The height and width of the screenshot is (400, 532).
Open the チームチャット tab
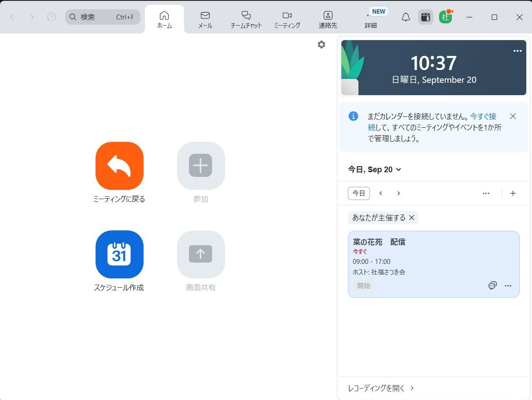[x=247, y=19]
